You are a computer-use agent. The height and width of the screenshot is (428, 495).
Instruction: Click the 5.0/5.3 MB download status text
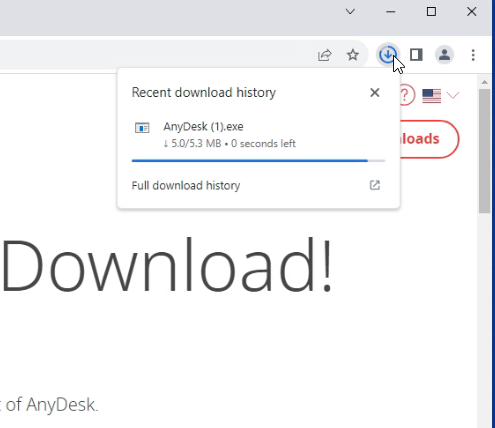pos(229,143)
